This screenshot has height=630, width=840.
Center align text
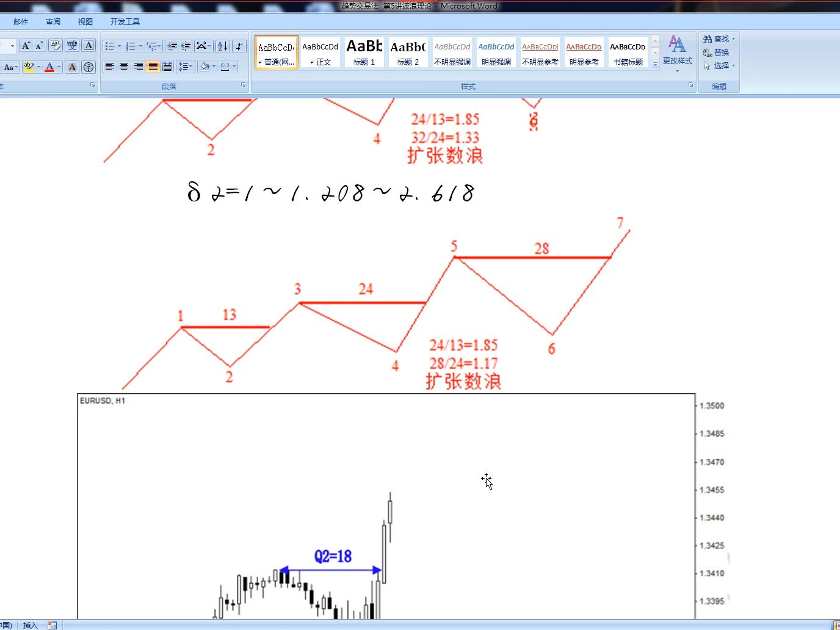point(124,67)
